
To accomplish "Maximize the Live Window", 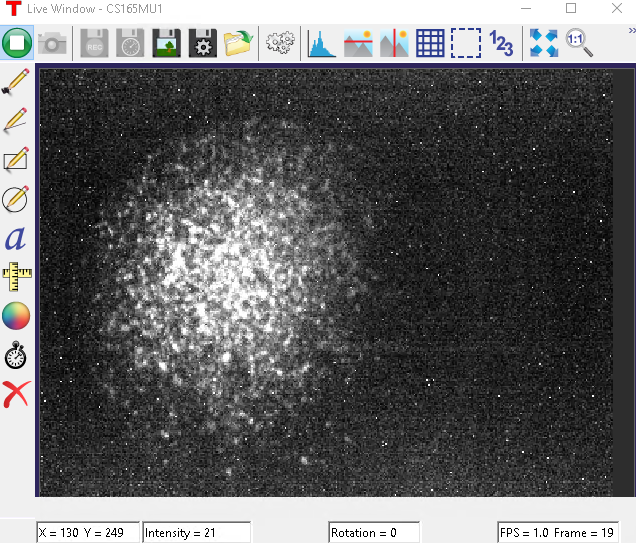I will coord(571,9).
